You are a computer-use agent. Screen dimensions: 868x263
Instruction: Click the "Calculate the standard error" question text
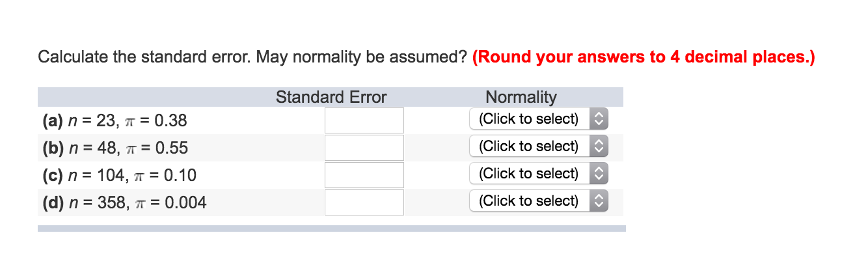[252, 57]
